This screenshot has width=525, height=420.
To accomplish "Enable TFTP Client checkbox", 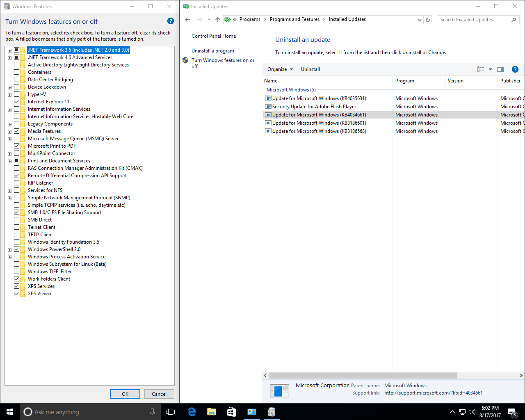I will [17, 235].
